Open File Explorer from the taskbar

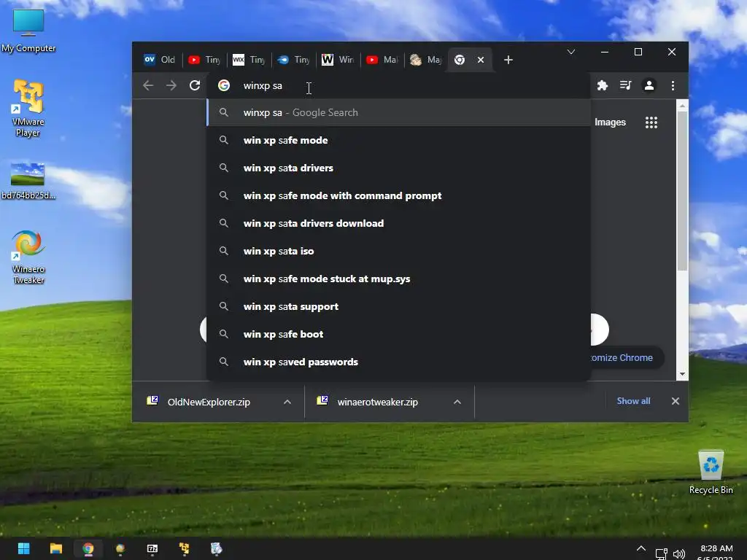[56, 548]
